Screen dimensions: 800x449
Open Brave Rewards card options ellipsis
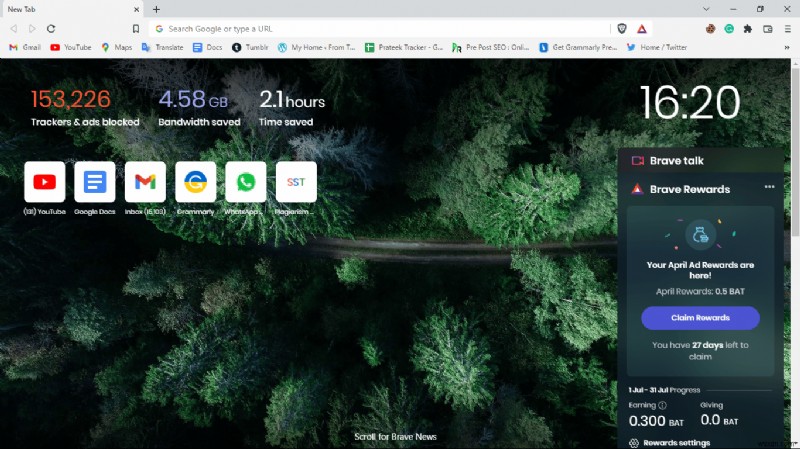[x=769, y=187]
